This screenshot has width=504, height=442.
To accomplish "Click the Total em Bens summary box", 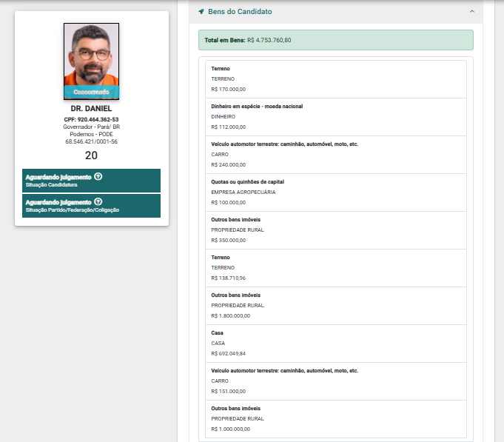I will click(x=336, y=40).
